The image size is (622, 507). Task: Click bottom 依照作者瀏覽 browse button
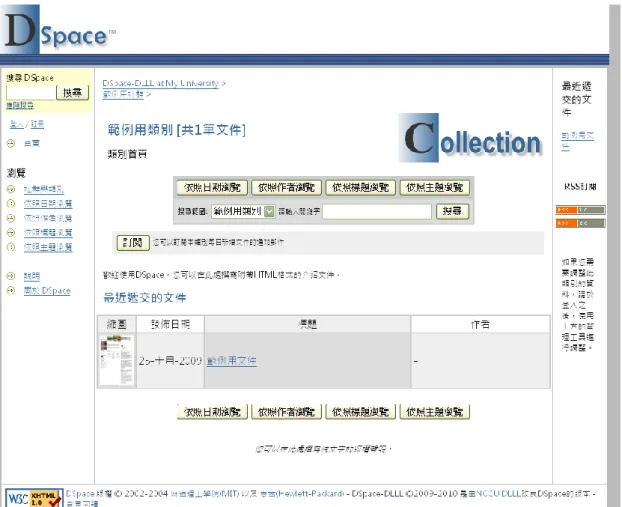tap(286, 412)
